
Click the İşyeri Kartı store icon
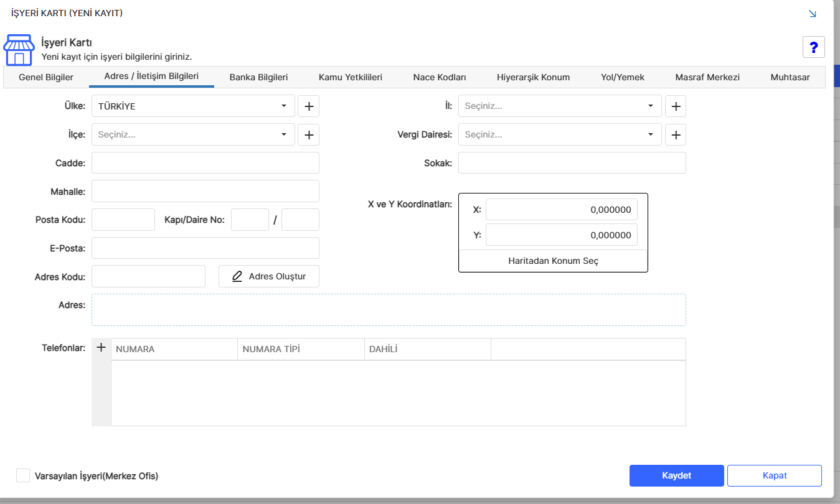coord(19,50)
